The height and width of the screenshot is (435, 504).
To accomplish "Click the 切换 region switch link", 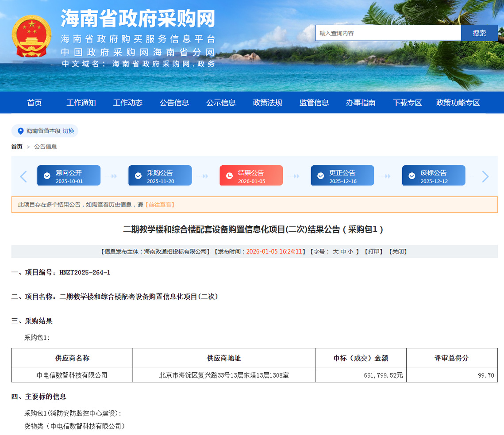I will point(68,131).
